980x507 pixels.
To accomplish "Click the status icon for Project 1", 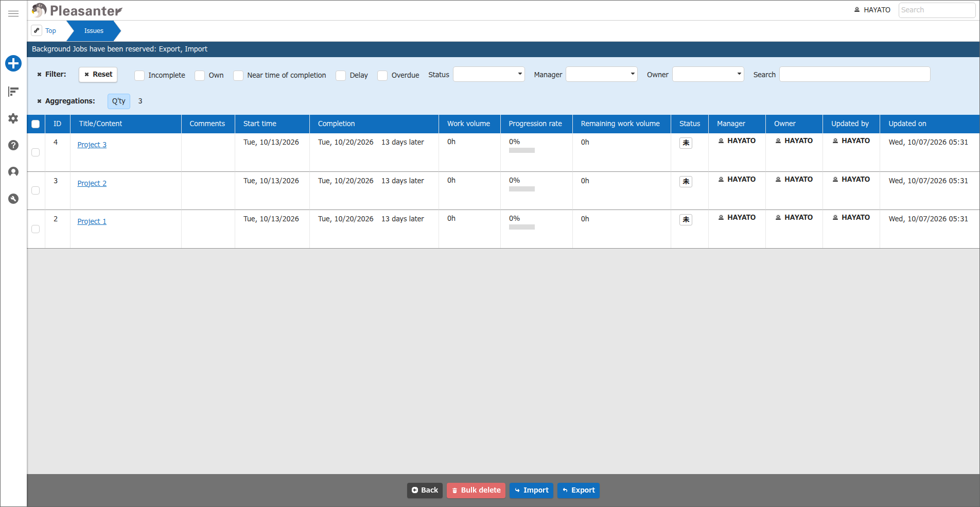I will [686, 220].
